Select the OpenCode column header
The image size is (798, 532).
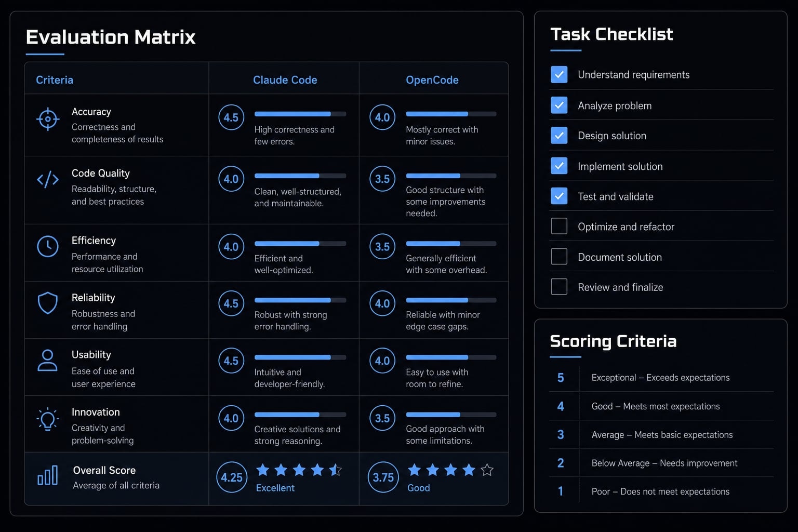click(x=432, y=80)
